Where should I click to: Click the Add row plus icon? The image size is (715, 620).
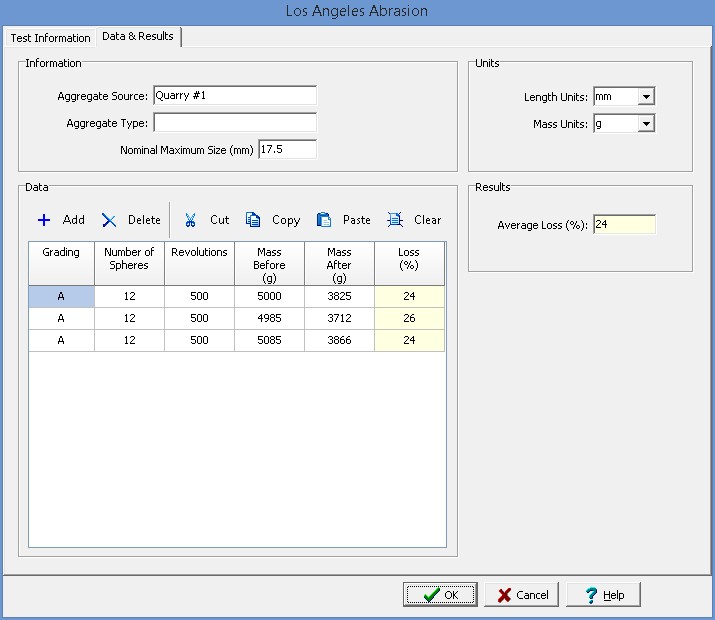(x=44, y=220)
